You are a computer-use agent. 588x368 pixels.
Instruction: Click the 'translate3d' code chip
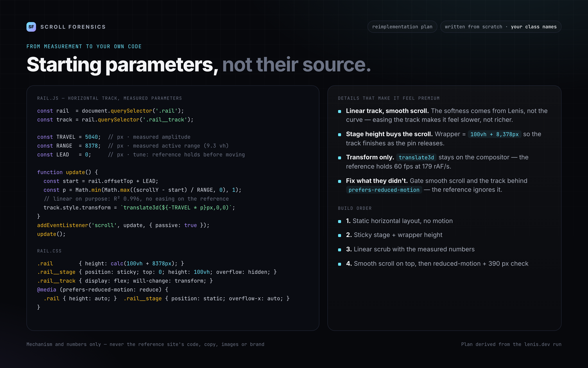(416, 158)
